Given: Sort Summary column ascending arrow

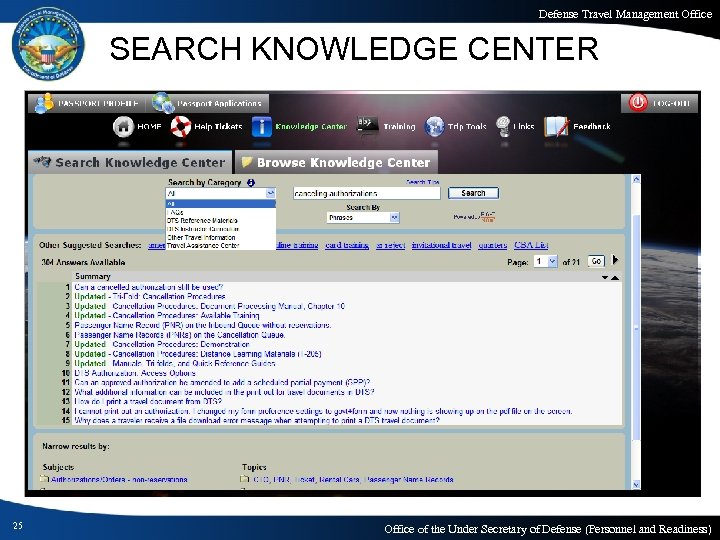Looking at the screenshot, I should (615, 277).
